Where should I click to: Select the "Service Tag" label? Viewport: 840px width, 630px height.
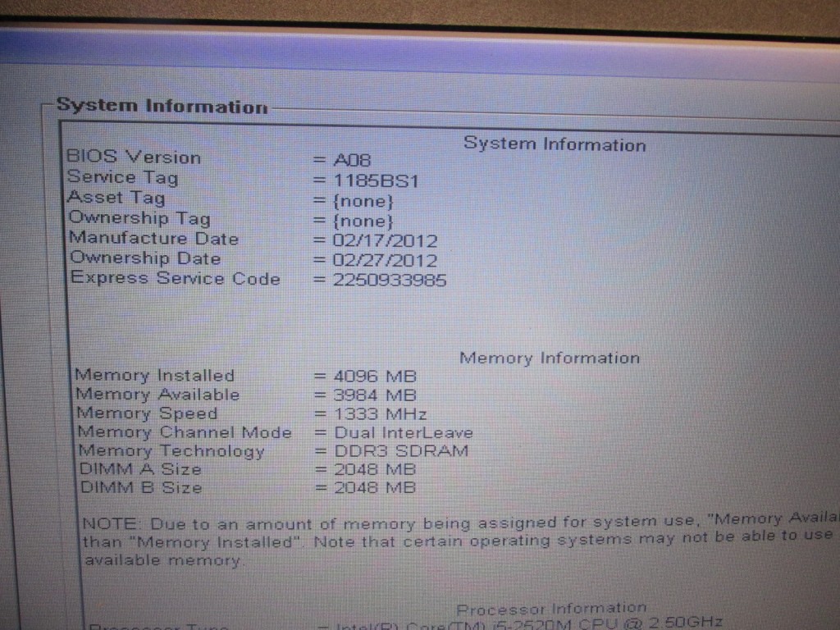click(123, 177)
